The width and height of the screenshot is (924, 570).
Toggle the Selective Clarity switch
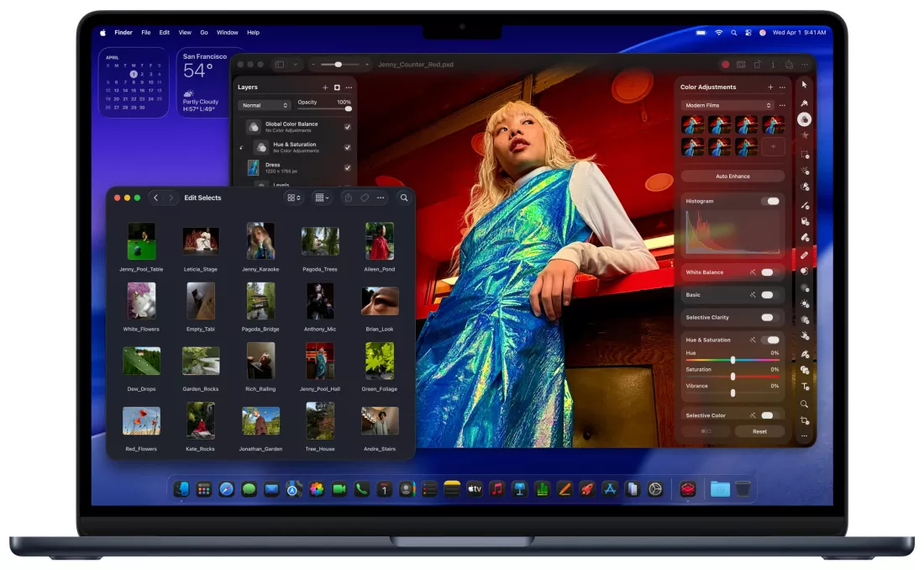pyautogui.click(x=767, y=317)
